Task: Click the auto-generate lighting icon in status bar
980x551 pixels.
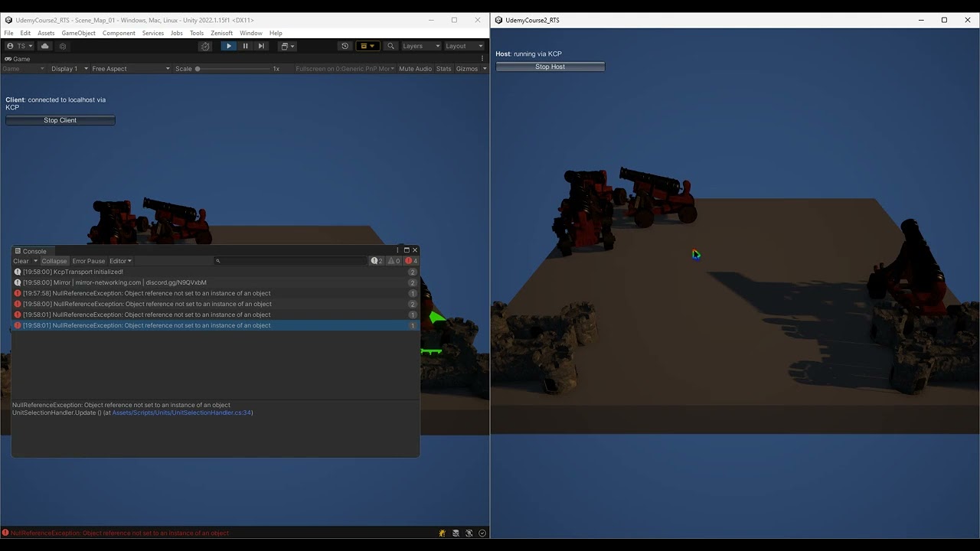Action: (469, 533)
